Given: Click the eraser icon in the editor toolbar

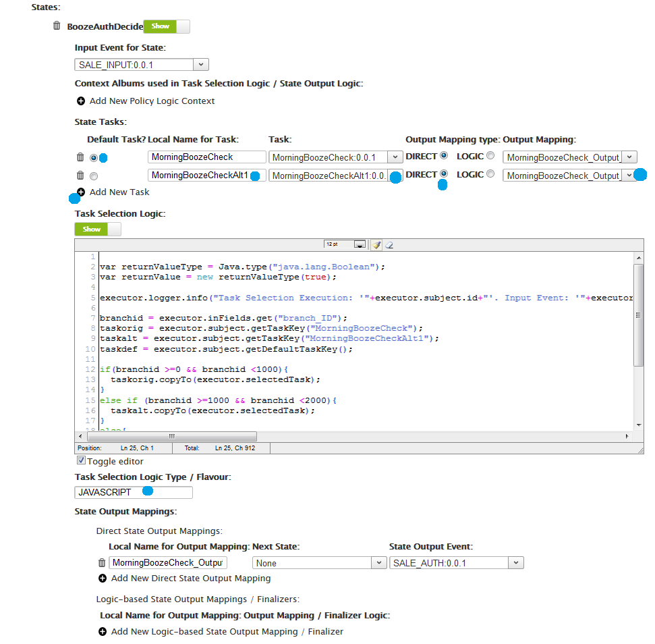Looking at the screenshot, I should 389,245.
